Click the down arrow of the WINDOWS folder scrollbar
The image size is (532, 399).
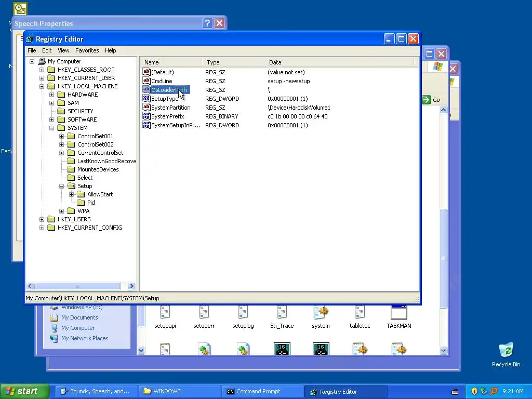(x=443, y=351)
